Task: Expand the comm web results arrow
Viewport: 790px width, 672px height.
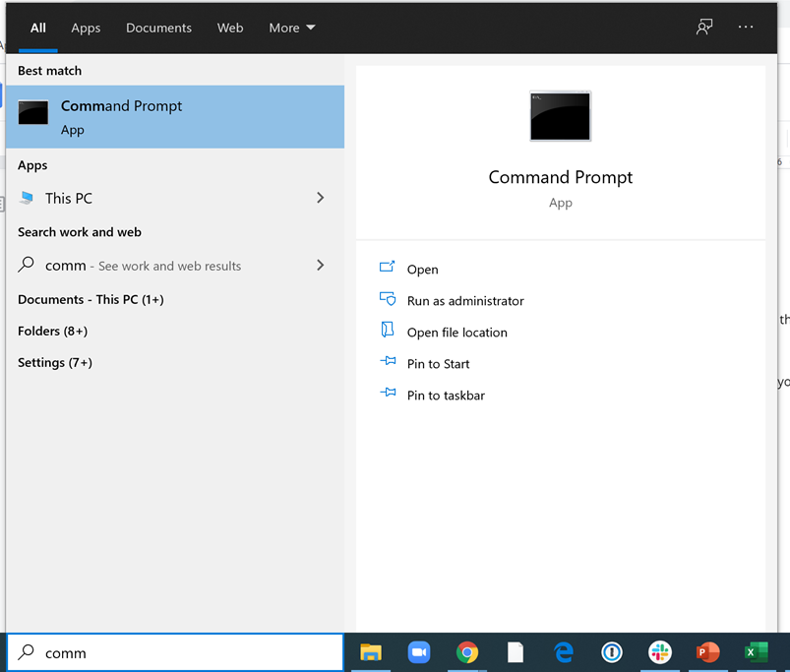Action: click(321, 265)
